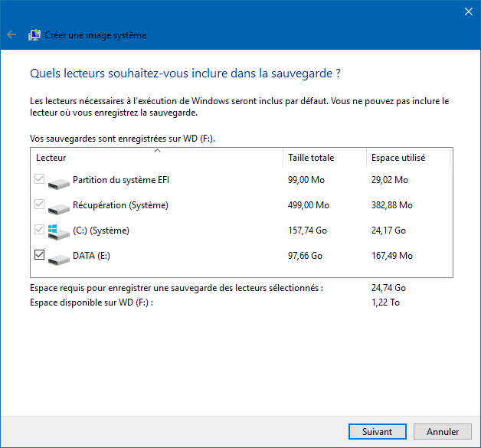
Task: Click the 29,02 Mo used space value
Action: point(390,180)
